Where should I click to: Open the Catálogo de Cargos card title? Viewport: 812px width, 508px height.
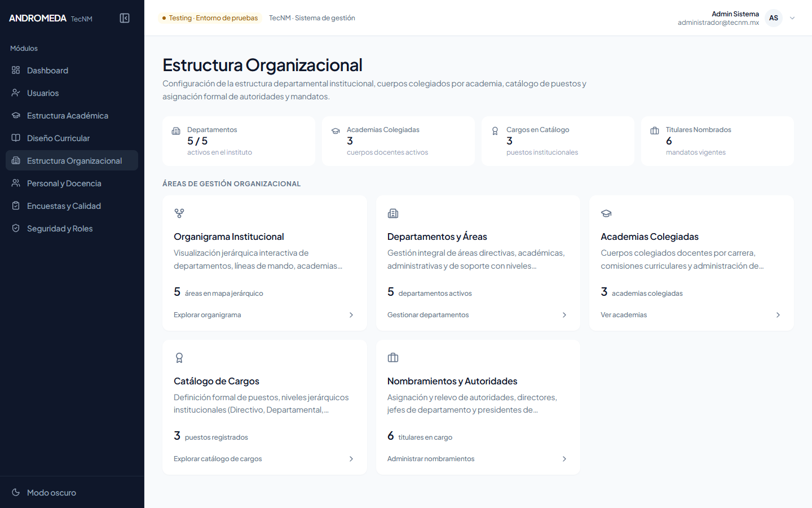pos(217,381)
